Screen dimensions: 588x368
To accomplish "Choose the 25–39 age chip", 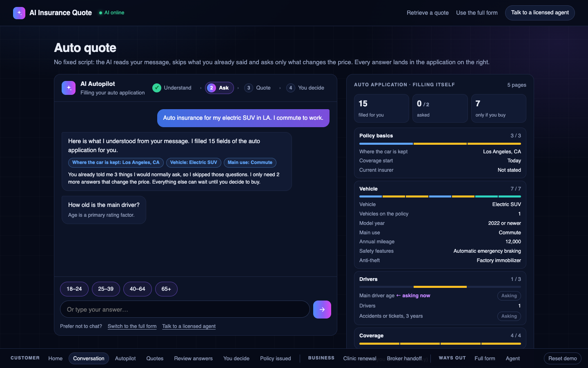I will click(x=106, y=289).
